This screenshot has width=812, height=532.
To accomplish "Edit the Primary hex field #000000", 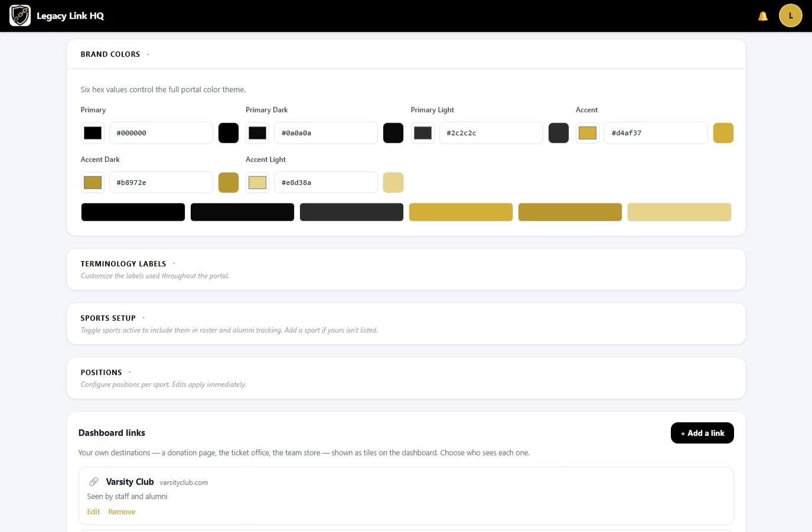I will coord(161,133).
